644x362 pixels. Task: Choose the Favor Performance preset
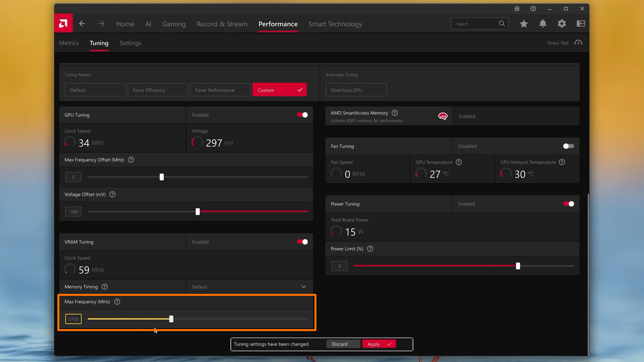click(220, 90)
